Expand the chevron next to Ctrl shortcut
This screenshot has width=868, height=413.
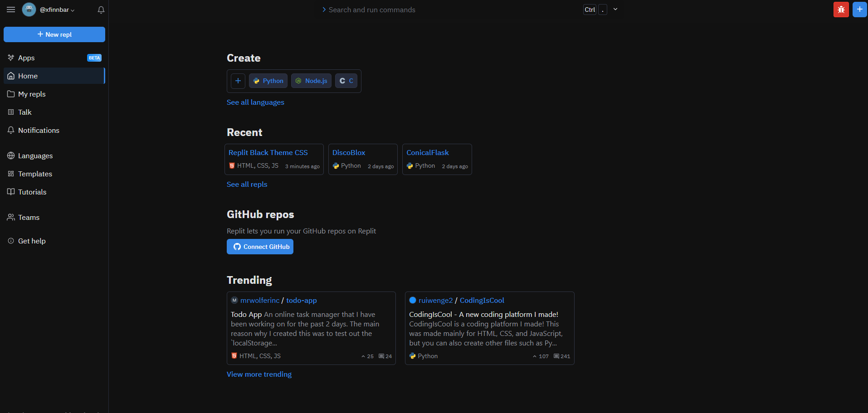click(615, 9)
